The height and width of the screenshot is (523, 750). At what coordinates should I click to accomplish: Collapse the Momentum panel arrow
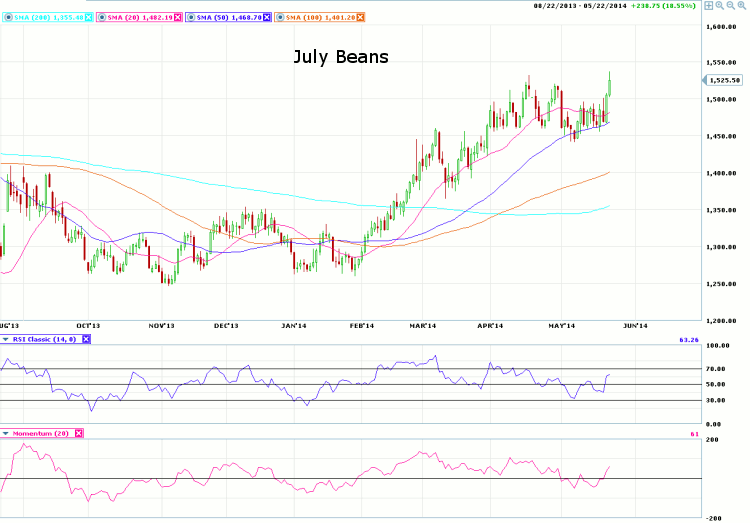pos(7,433)
